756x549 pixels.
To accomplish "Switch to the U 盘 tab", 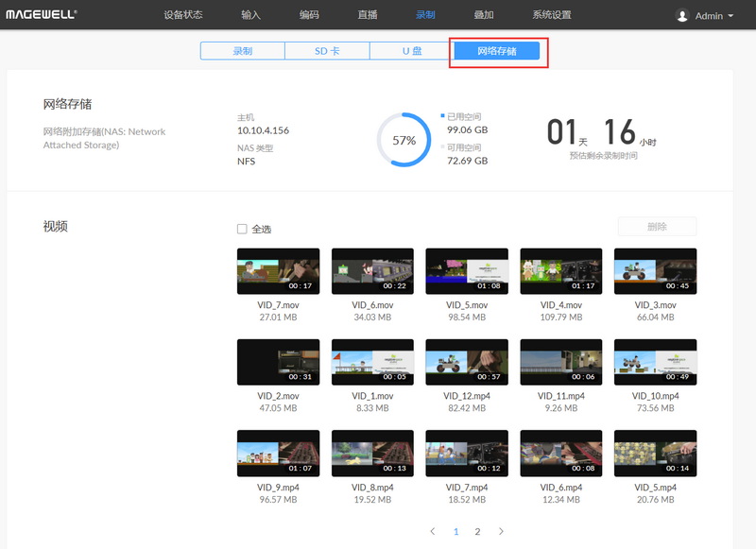I will pyautogui.click(x=412, y=51).
